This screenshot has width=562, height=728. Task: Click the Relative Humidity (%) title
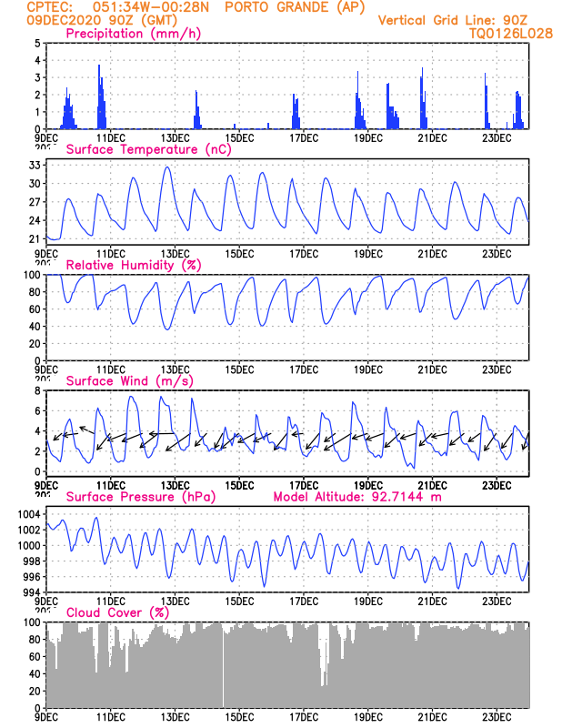(134, 265)
